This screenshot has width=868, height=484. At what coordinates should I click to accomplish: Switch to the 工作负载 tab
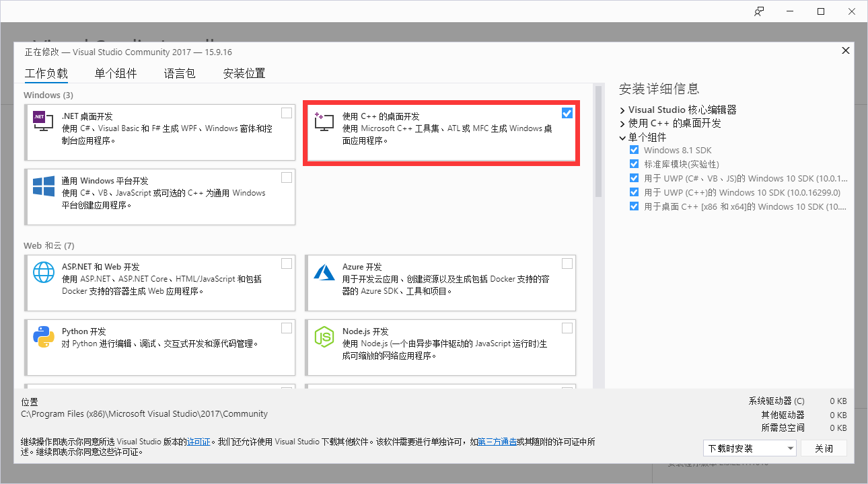[x=46, y=74]
